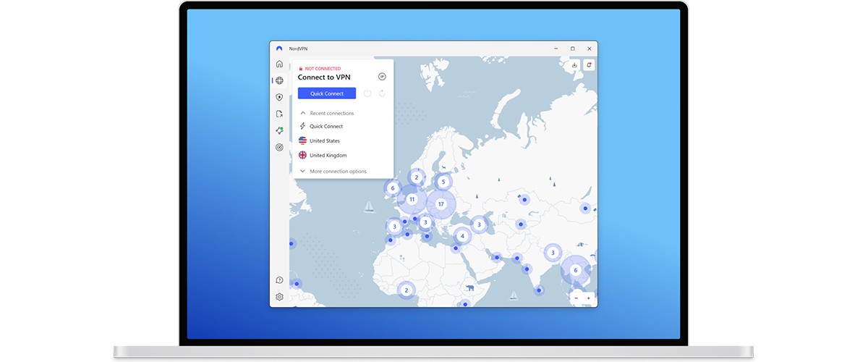The width and height of the screenshot is (868, 362).
Task: Open the file sharing sidebar icon
Action: 279,114
